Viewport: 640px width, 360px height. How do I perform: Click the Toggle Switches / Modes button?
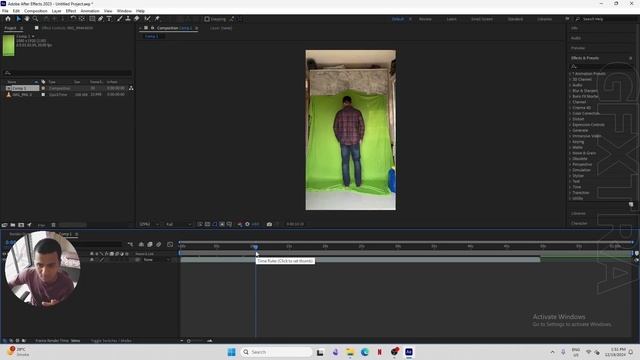[x=111, y=340]
